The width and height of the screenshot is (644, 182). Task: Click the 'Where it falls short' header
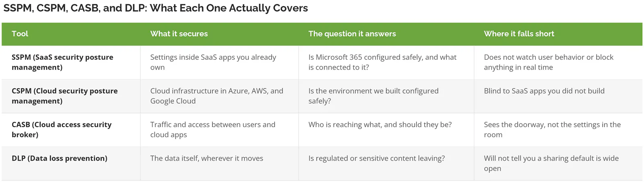tap(519, 34)
